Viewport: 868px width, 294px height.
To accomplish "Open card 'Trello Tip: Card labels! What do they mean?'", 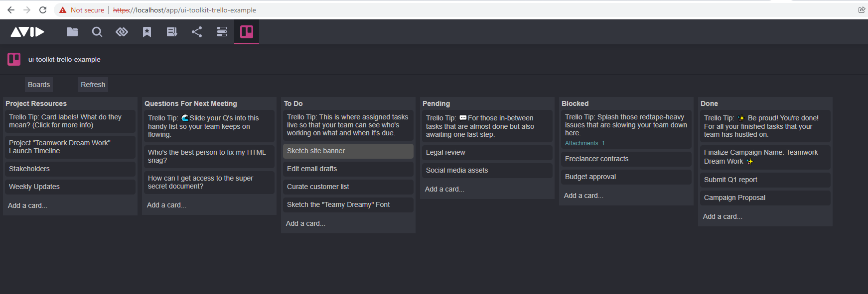I will (x=70, y=121).
